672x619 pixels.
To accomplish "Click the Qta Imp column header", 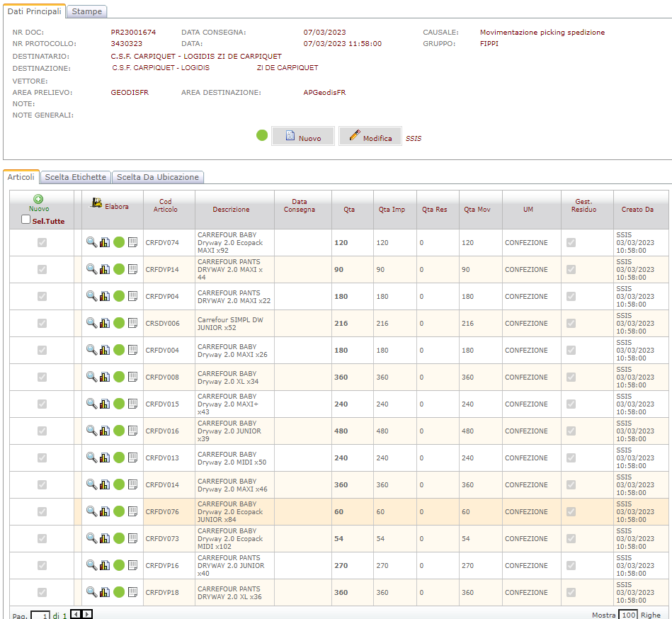I will pyautogui.click(x=392, y=209).
